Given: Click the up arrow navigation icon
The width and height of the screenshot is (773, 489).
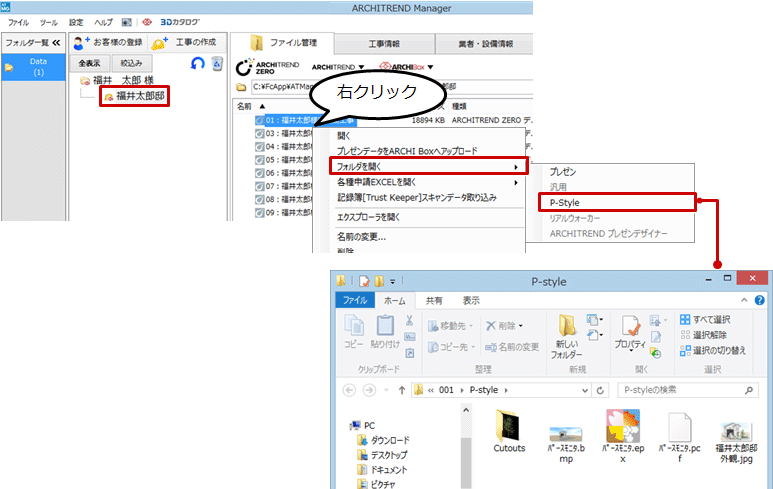Looking at the screenshot, I should (401, 390).
